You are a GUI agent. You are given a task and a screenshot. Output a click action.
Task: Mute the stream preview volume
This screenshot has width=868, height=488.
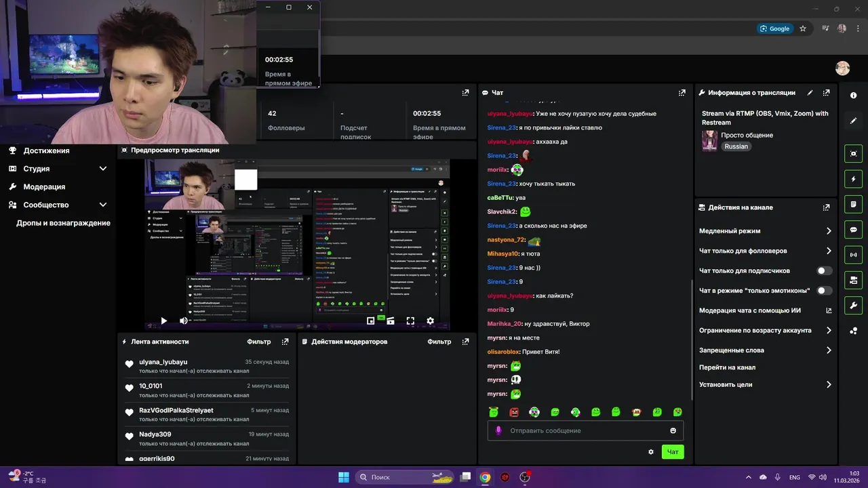[183, 321]
